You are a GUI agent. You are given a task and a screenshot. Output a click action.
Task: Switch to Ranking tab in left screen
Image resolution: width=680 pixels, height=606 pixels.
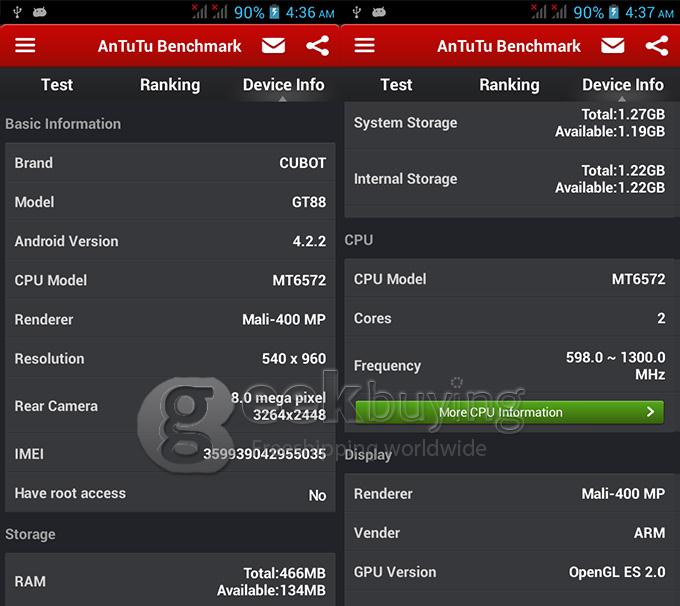(170, 85)
